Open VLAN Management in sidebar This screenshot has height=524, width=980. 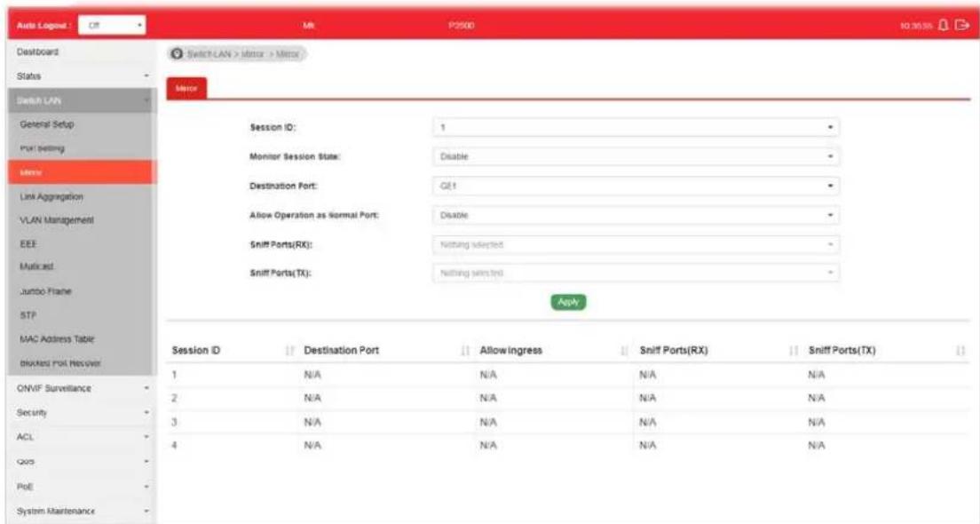click(82, 220)
